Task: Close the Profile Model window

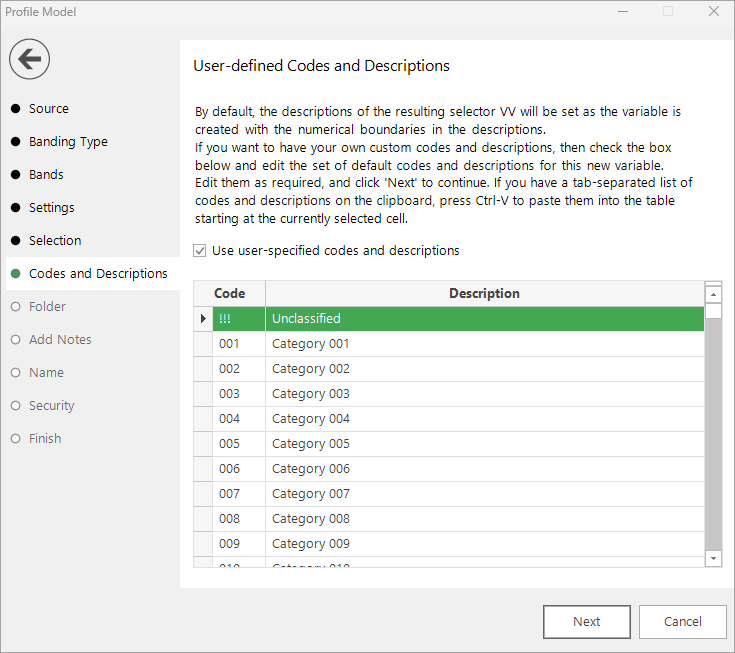Action: 713,11
